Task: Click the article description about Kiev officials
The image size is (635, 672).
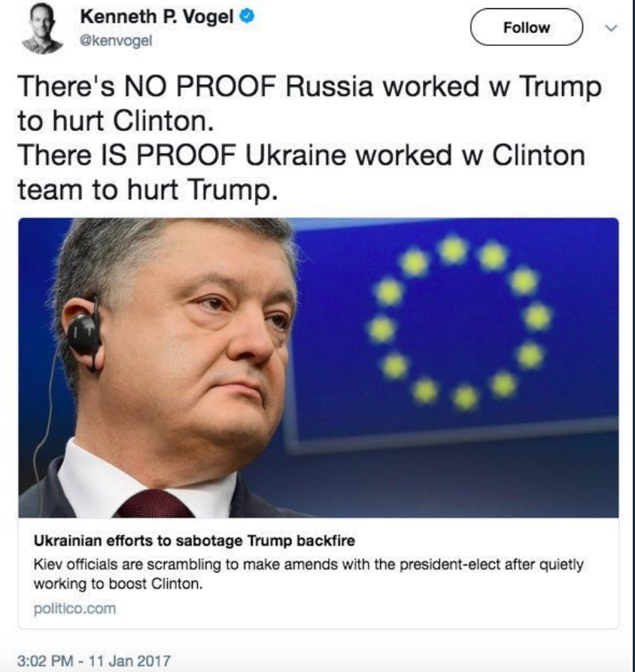Action: click(x=308, y=574)
